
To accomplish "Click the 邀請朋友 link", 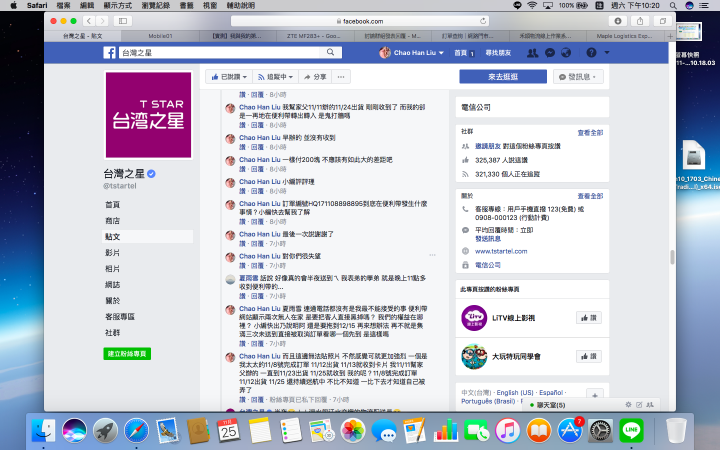I will [x=488, y=146].
